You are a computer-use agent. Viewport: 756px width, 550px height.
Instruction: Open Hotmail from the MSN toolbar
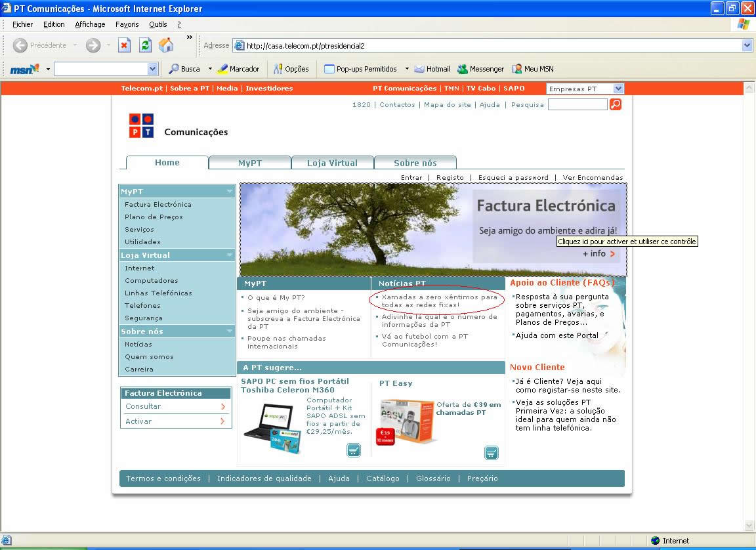pyautogui.click(x=432, y=69)
